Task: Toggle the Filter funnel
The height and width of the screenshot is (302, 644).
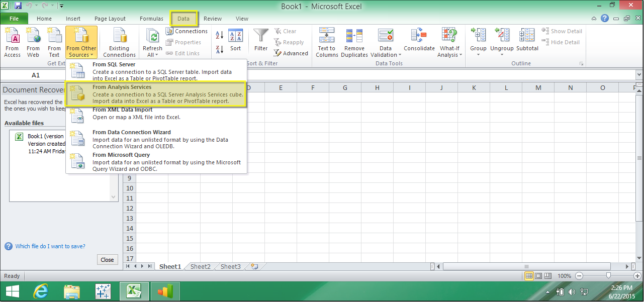Action: coord(261,40)
